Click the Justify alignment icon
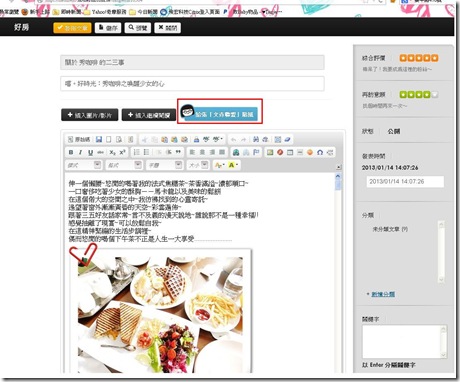Screen dimensions: 460x382 point(222,152)
